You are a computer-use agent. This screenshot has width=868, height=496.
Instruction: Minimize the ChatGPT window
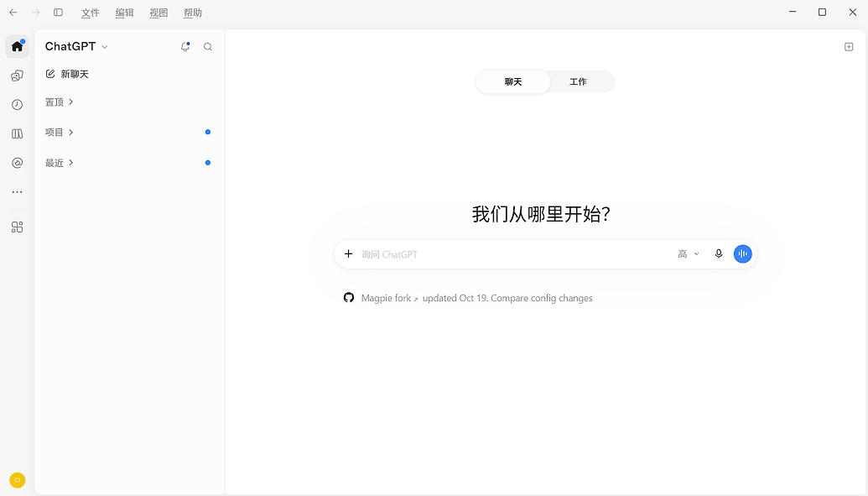click(793, 13)
